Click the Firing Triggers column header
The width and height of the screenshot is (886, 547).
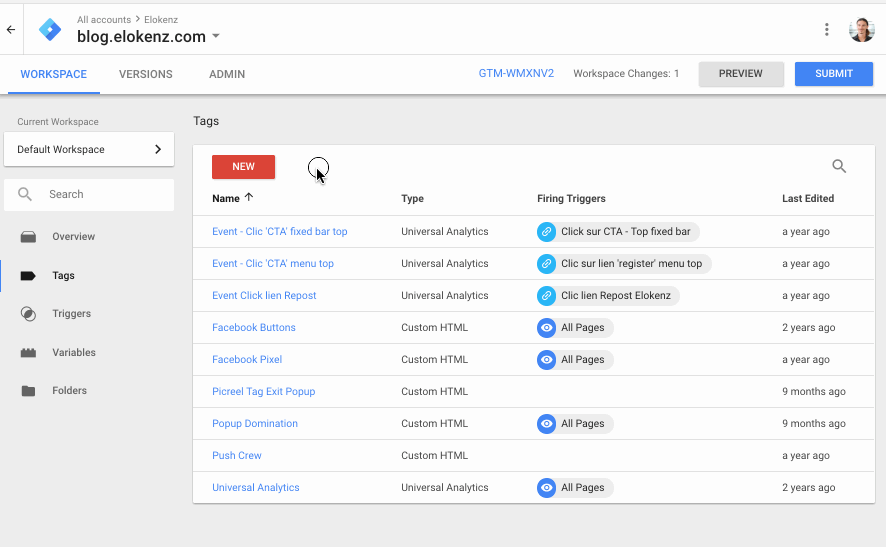(571, 198)
